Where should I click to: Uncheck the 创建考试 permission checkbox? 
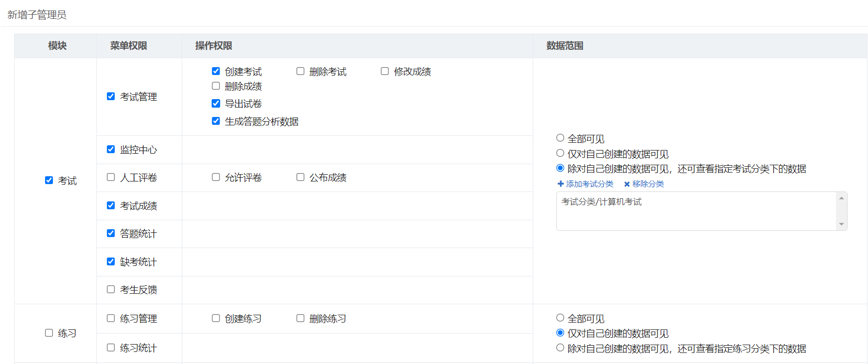[x=216, y=71]
